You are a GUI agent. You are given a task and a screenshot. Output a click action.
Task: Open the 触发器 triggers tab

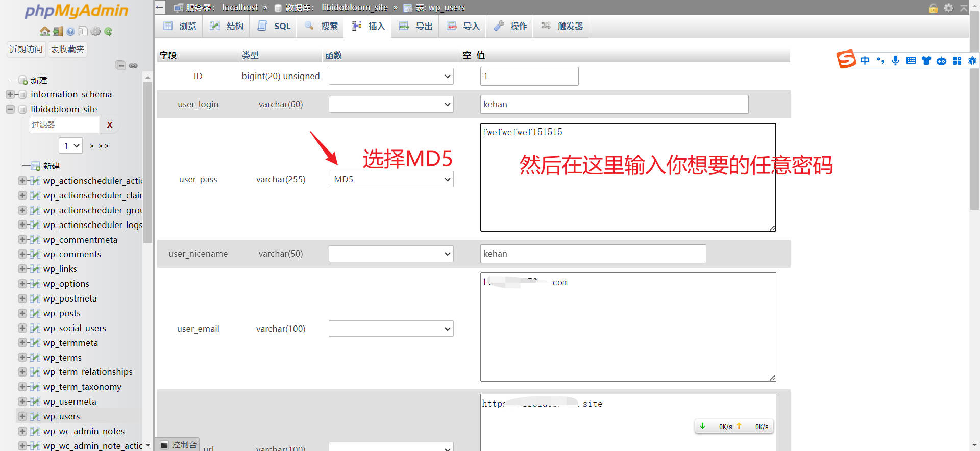pos(561,26)
